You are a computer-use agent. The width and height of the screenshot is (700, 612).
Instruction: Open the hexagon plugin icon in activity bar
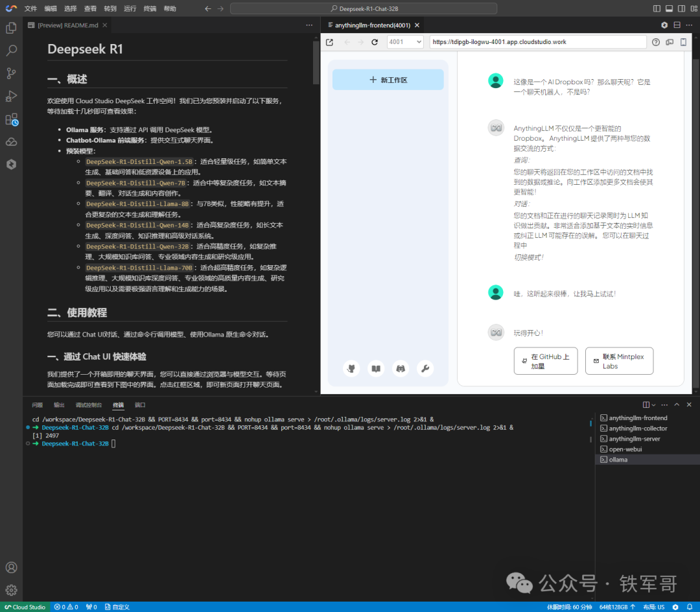coord(11,164)
